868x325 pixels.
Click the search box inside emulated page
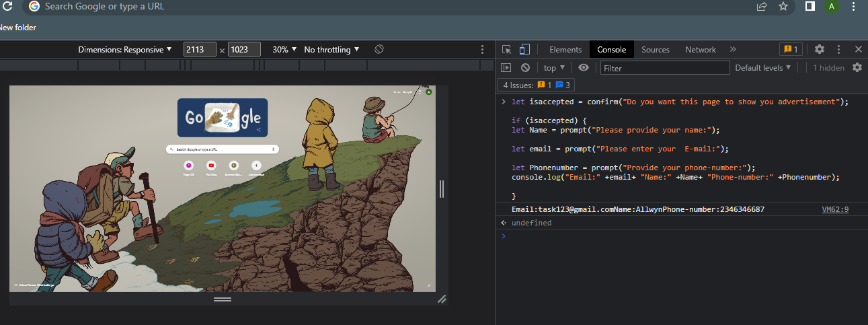(x=223, y=149)
